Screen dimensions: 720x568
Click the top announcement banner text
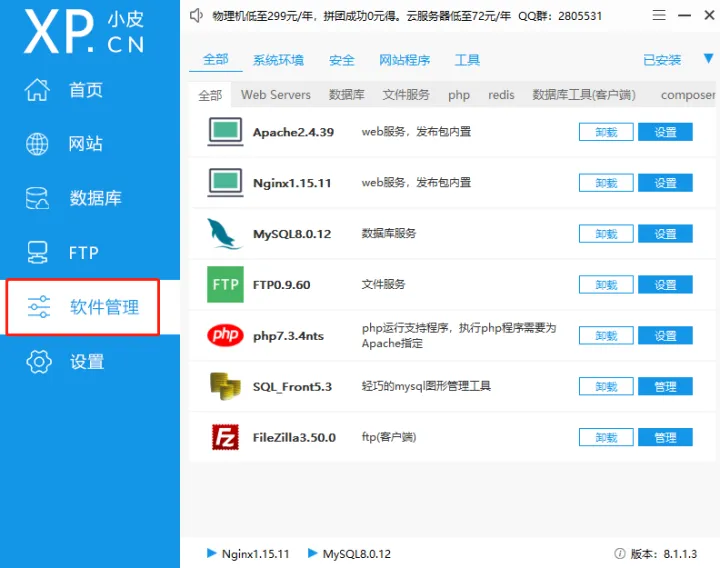407,16
